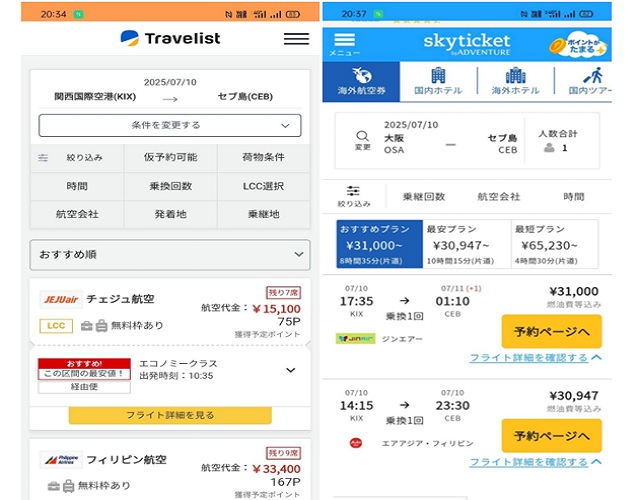Tap the 経由便 label
The width and height of the screenshot is (640, 500).
pos(84,387)
